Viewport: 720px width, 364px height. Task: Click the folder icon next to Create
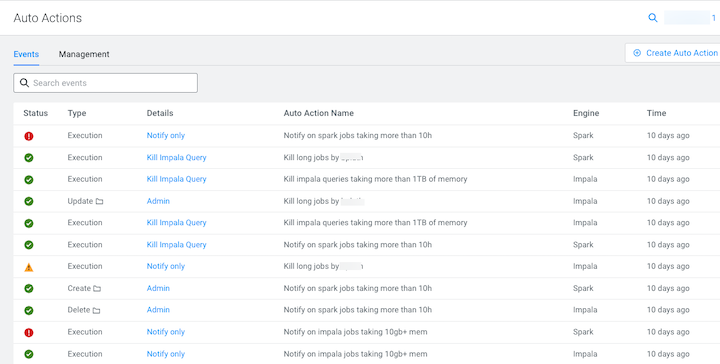(x=97, y=289)
